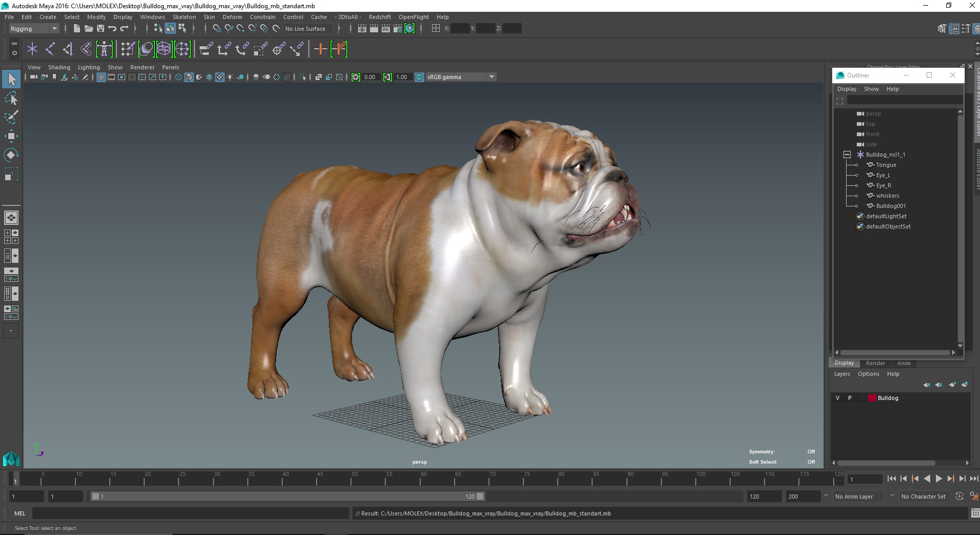Collapse the Bulldog_ncl1_1 group in Outliner
The width and height of the screenshot is (980, 535).
tap(847, 155)
